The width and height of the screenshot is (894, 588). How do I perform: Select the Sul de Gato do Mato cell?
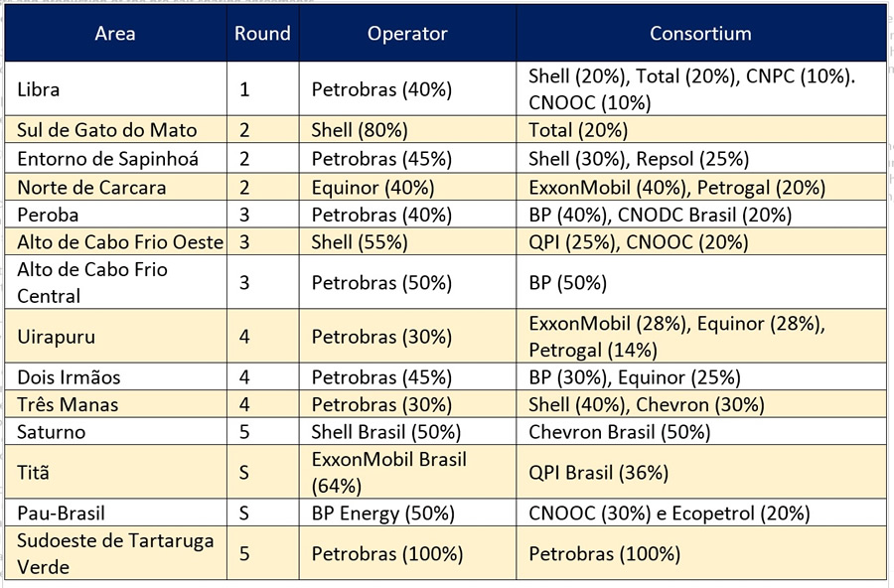(116, 129)
